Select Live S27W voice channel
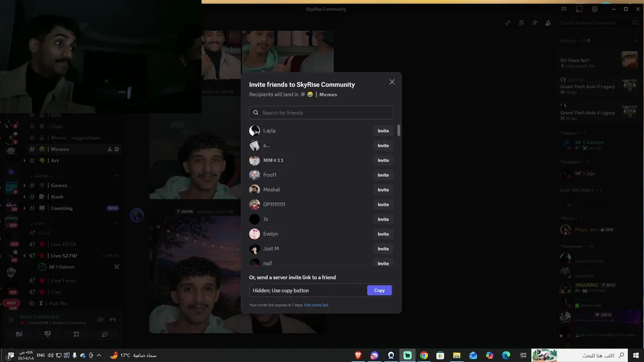 [x=73, y=256]
